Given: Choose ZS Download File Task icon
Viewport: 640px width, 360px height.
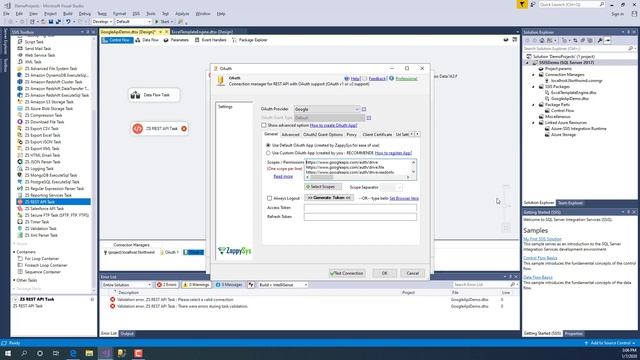Looking at the screenshot, I should [20, 122].
